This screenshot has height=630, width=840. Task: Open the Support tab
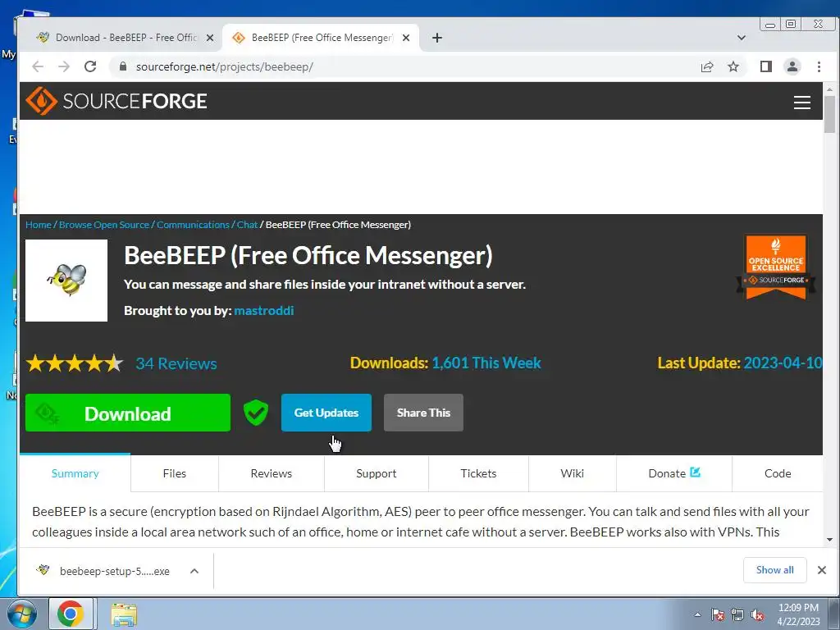[376, 473]
